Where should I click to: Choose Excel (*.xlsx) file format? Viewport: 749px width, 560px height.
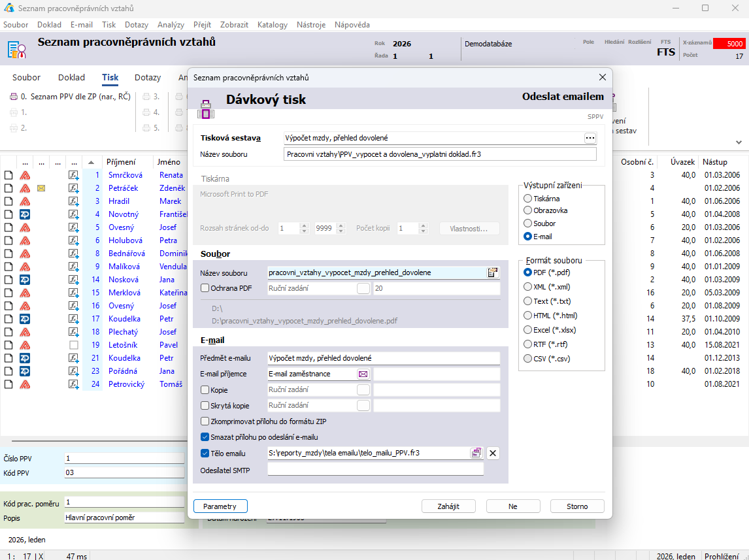tap(527, 330)
